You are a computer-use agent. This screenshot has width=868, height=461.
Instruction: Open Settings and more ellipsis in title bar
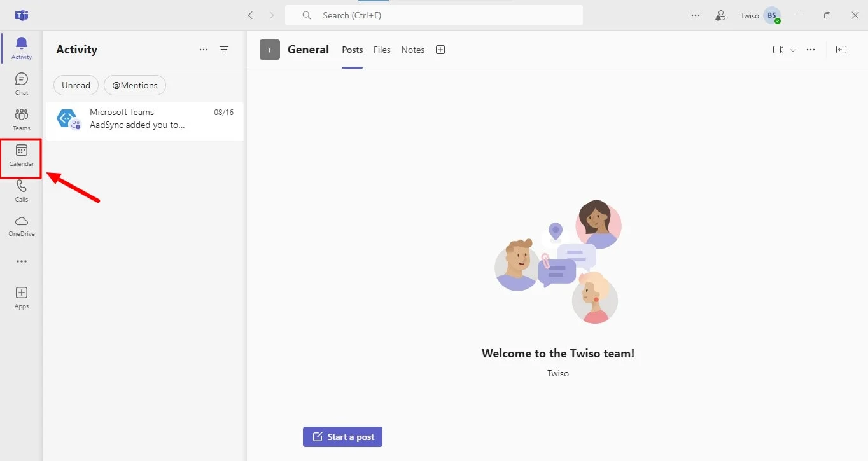click(x=696, y=15)
